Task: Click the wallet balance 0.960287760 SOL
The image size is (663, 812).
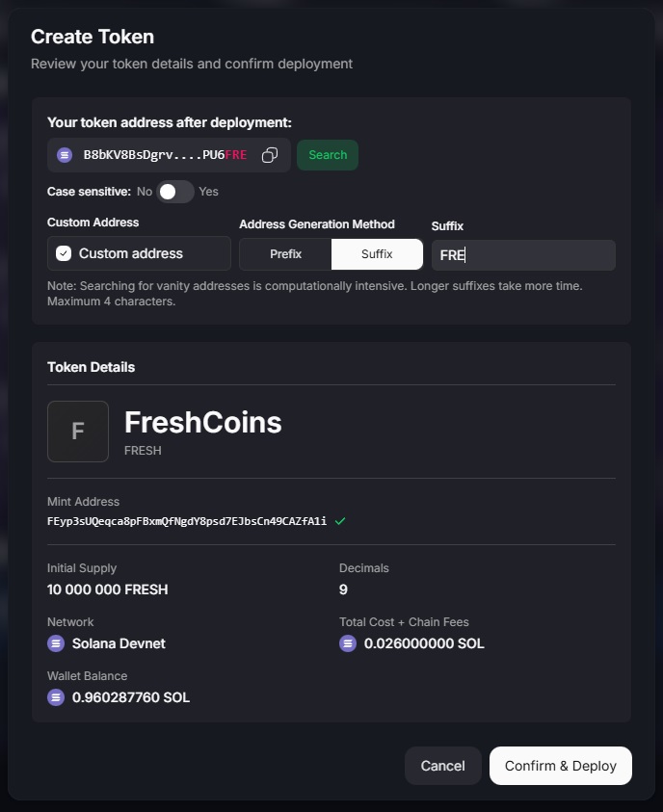Action: coord(131,696)
